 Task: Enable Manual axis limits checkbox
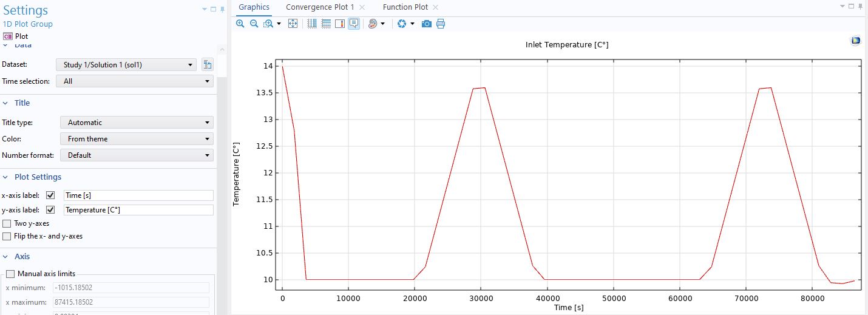click(x=10, y=274)
